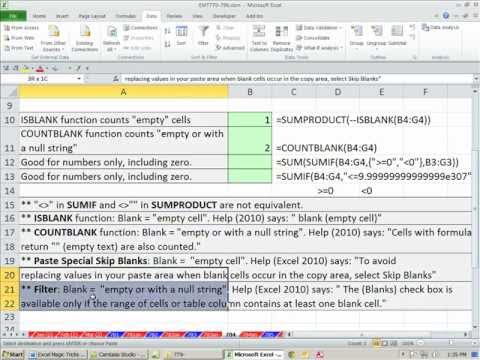Switch to the Developer tab

point(224,16)
